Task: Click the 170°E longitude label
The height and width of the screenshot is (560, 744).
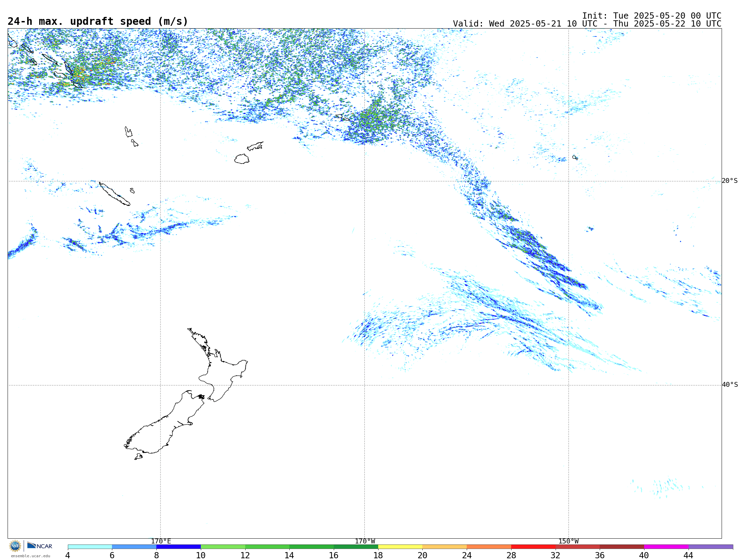Action: (161, 541)
